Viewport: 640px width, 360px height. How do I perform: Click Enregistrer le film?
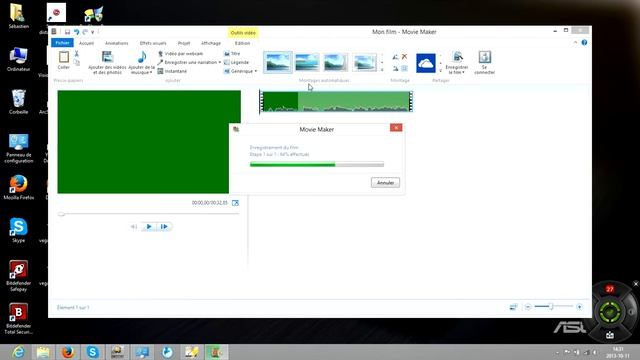click(457, 62)
